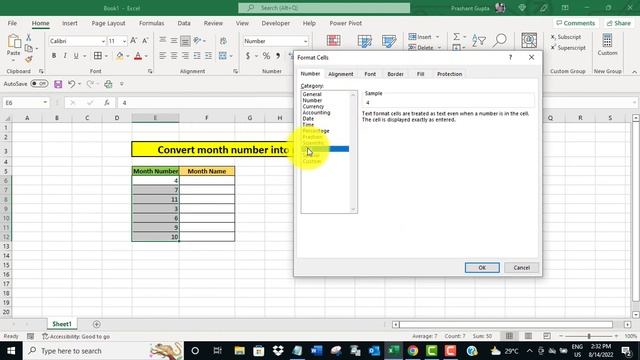Increase font size with larger A icon
640x360 pixels.
[x=133, y=41]
